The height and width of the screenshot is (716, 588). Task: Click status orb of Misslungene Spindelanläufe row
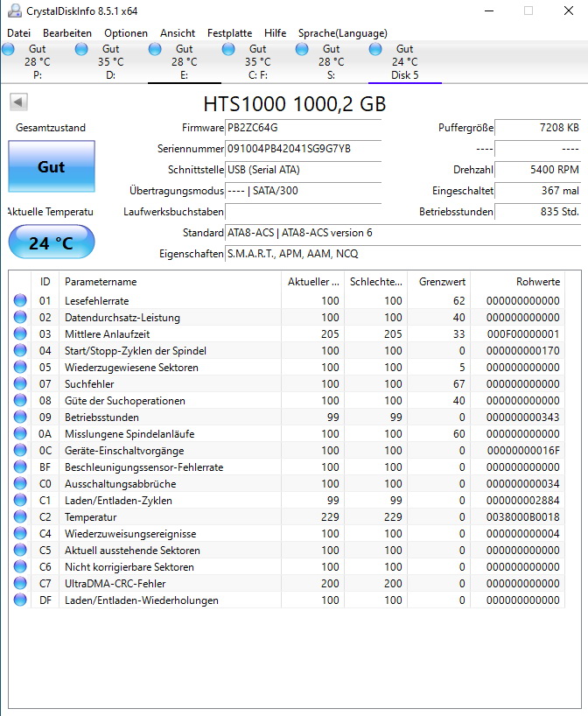click(x=20, y=433)
